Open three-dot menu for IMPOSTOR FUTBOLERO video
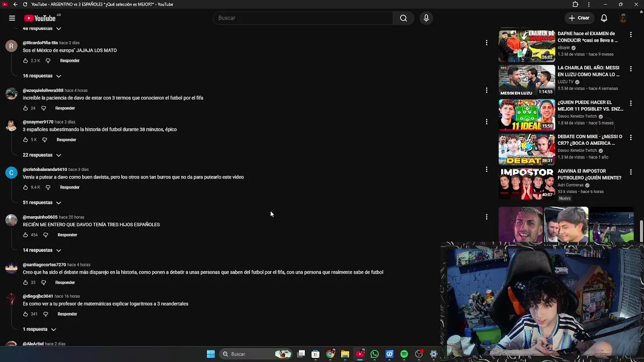 630,172
